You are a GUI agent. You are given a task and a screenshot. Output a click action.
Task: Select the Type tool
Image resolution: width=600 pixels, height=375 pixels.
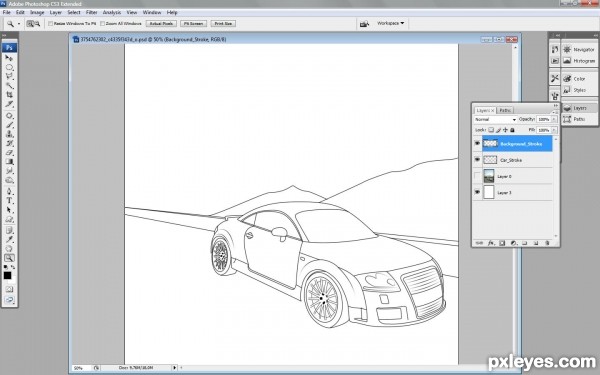point(9,201)
